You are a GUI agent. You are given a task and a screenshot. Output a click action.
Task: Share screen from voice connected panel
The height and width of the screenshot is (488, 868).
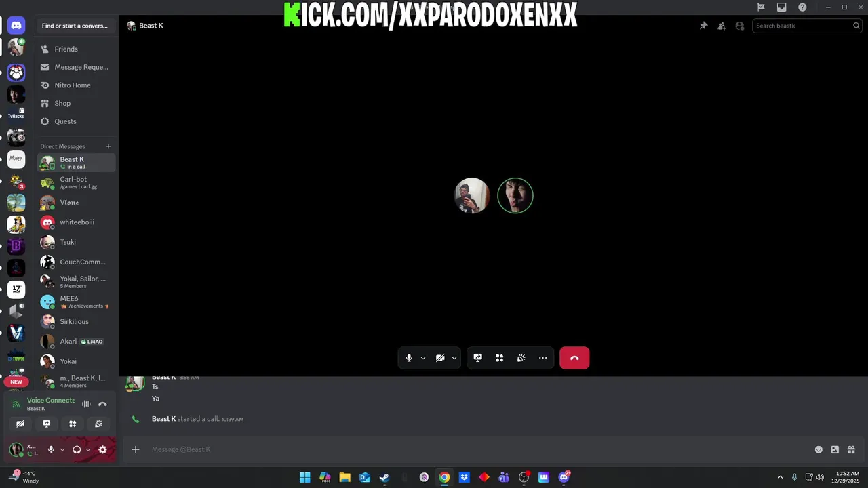click(x=46, y=424)
